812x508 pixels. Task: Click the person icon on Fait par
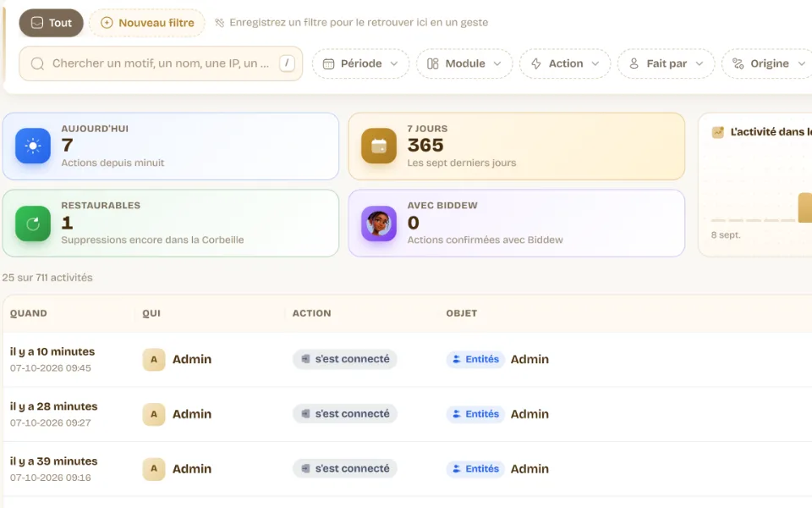pos(634,63)
